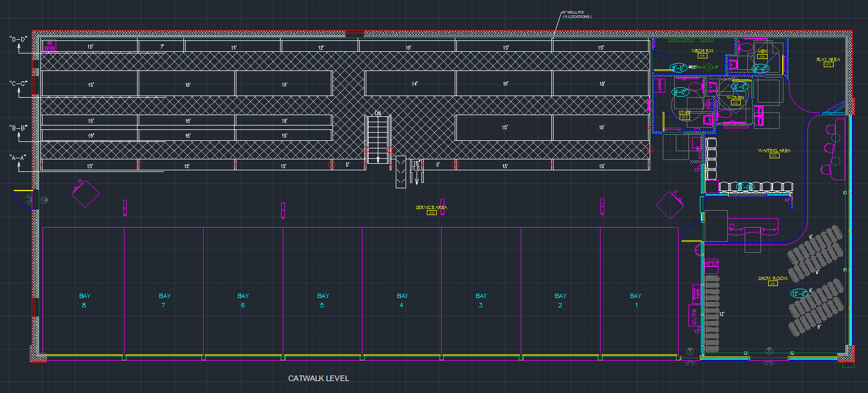Click the PLAY AREA room label
The height and width of the screenshot is (393, 868).
coord(828,59)
